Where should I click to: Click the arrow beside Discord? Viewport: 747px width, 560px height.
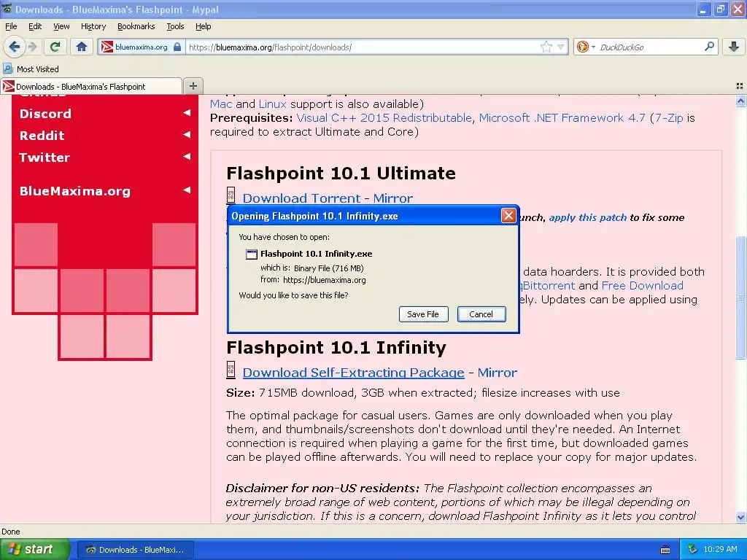coord(187,113)
